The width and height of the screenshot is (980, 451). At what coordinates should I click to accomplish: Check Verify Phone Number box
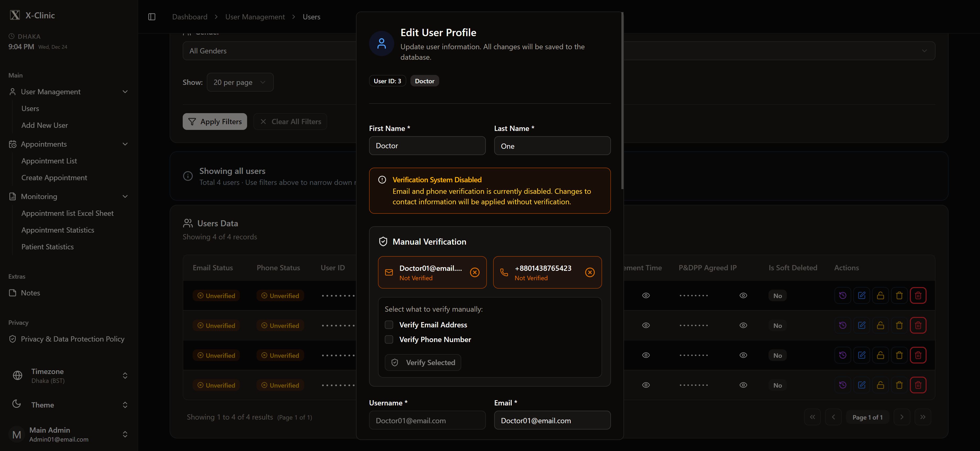[389, 339]
